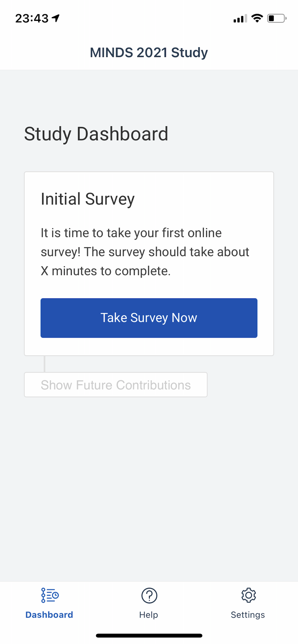
Task: Tap the cellular signal bars icon
Action: [240, 19]
